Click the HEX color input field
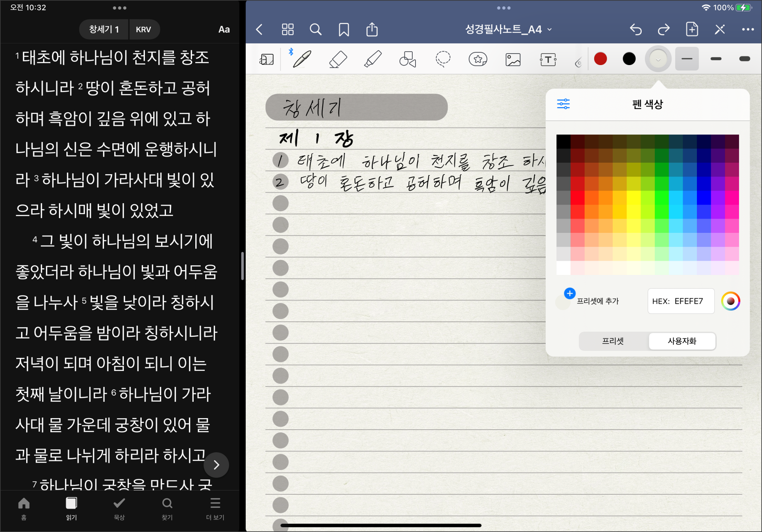 coord(681,301)
